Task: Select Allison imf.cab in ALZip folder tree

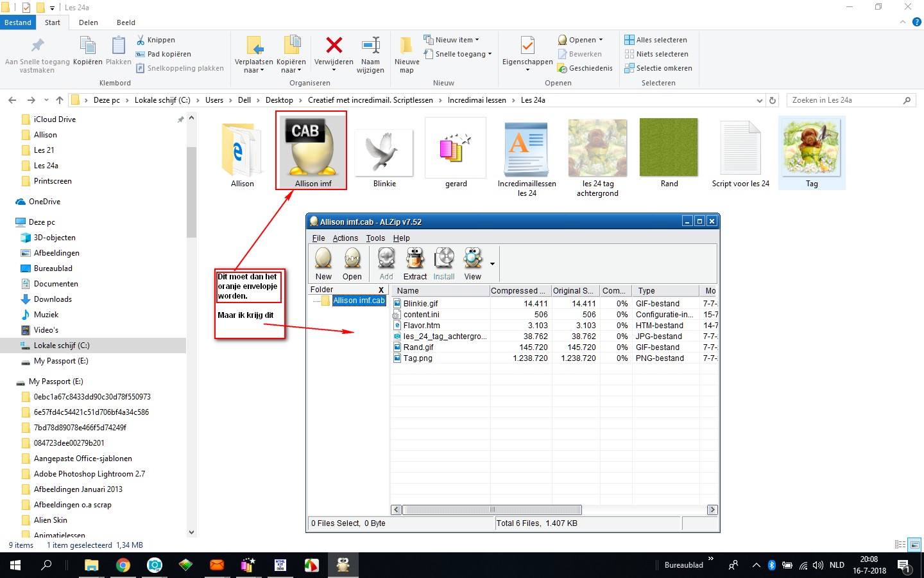Action: 359,301
